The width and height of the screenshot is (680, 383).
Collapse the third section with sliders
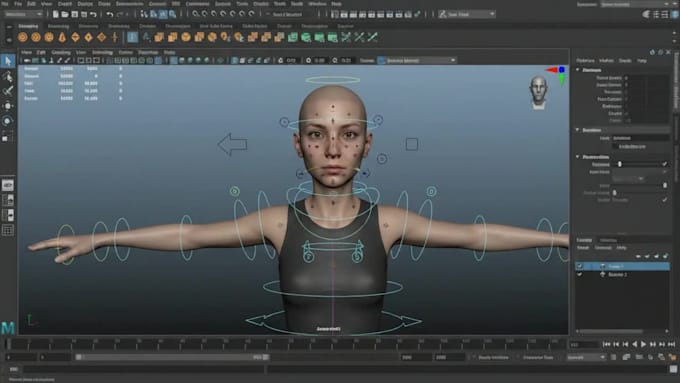coord(578,157)
